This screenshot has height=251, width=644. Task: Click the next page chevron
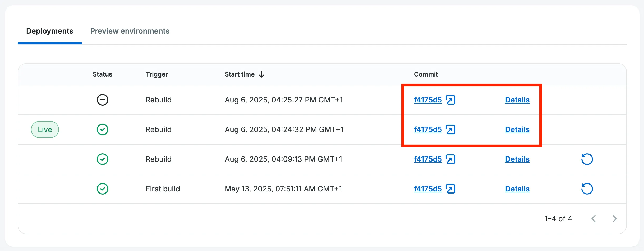(x=614, y=219)
